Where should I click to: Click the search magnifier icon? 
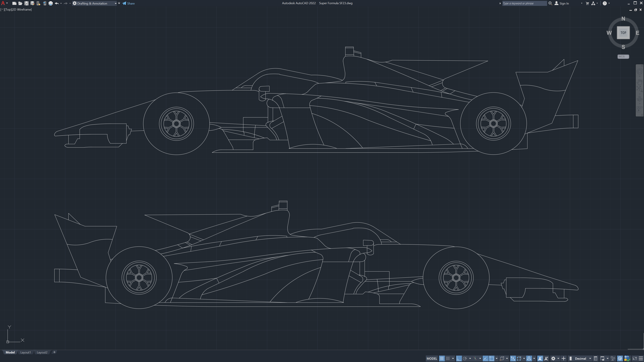pyautogui.click(x=550, y=3)
